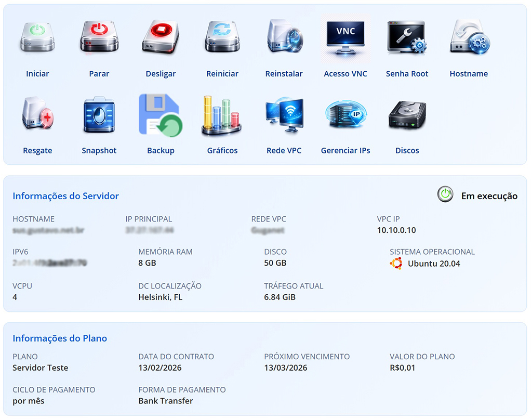
Task: Open the Resgate rescue mode icon
Action: pos(37,114)
